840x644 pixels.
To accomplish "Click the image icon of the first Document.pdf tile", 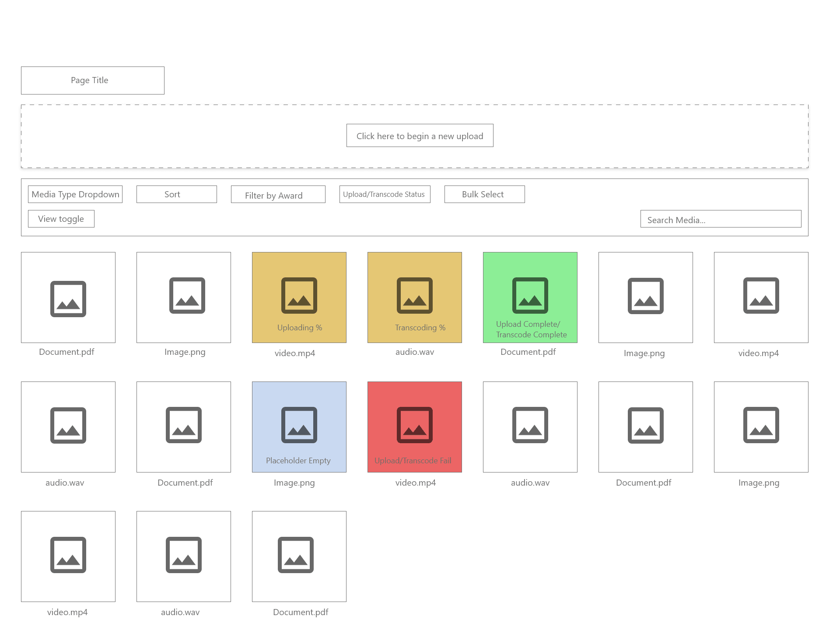I will click(x=68, y=299).
